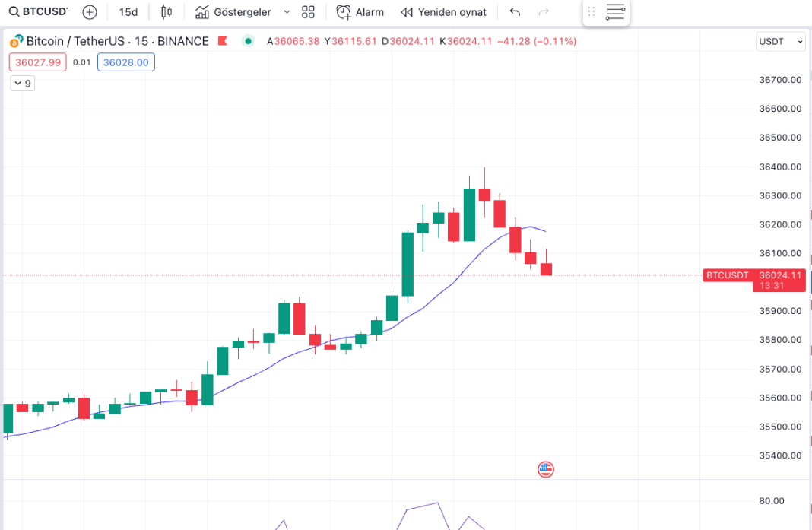Open the indicator templates grid icon
This screenshot has width=812, height=530.
click(308, 12)
